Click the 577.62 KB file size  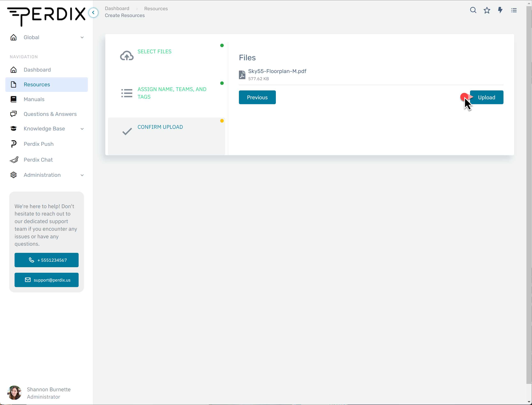click(258, 79)
